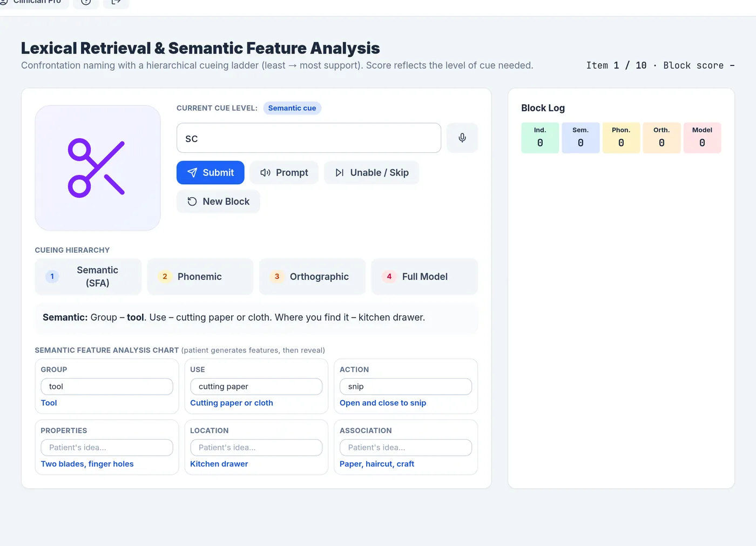This screenshot has width=756, height=546.
Task: Click the microphone voice input button
Action: (x=462, y=138)
